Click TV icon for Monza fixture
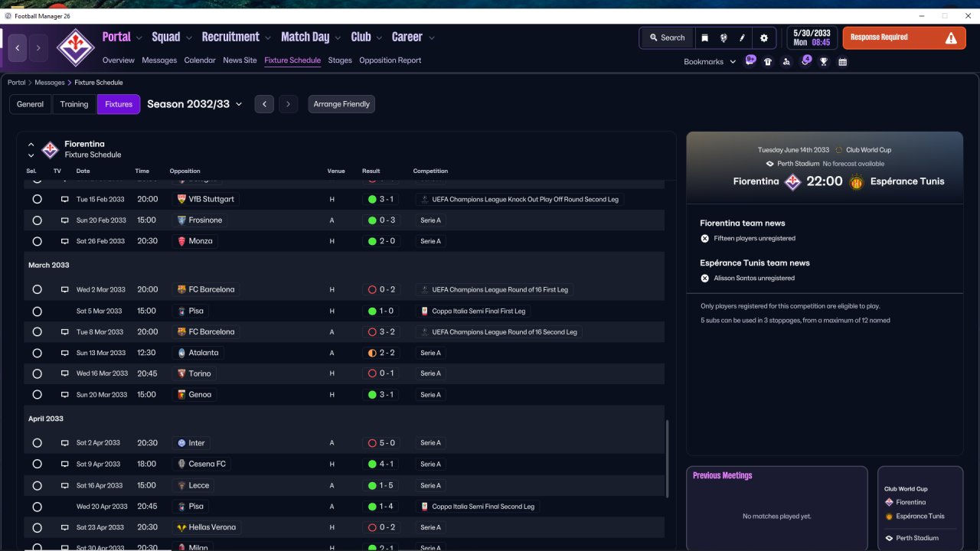Screen dimensions: 980x551 pos(65,241)
